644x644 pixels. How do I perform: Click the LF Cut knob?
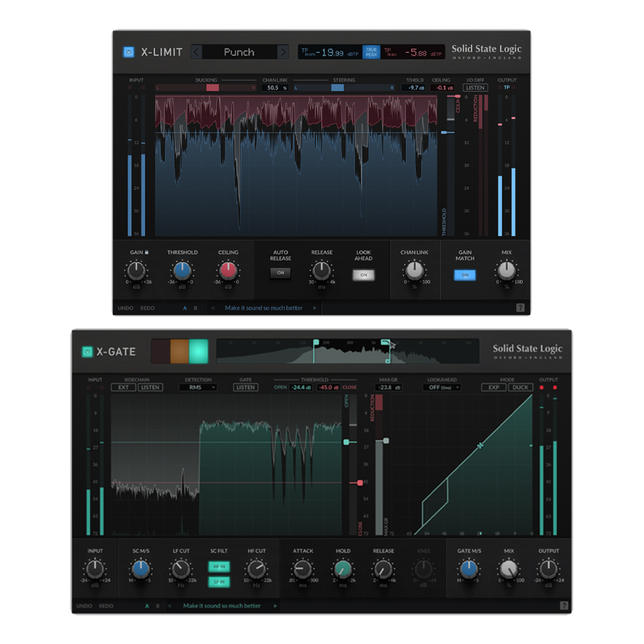coord(181,569)
